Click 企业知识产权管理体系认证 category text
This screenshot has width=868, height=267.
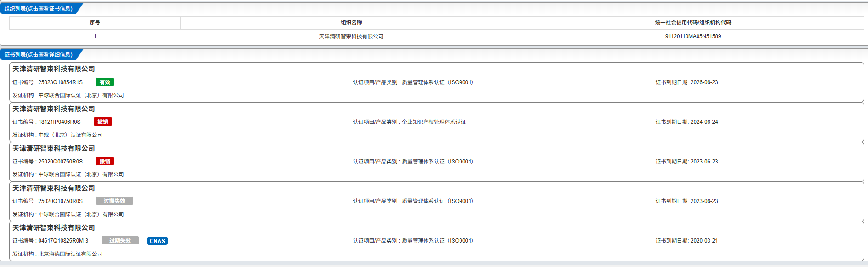click(x=434, y=122)
